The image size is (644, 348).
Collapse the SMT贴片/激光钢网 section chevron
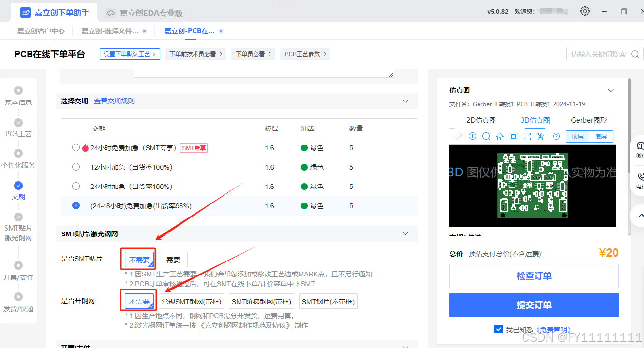click(406, 233)
